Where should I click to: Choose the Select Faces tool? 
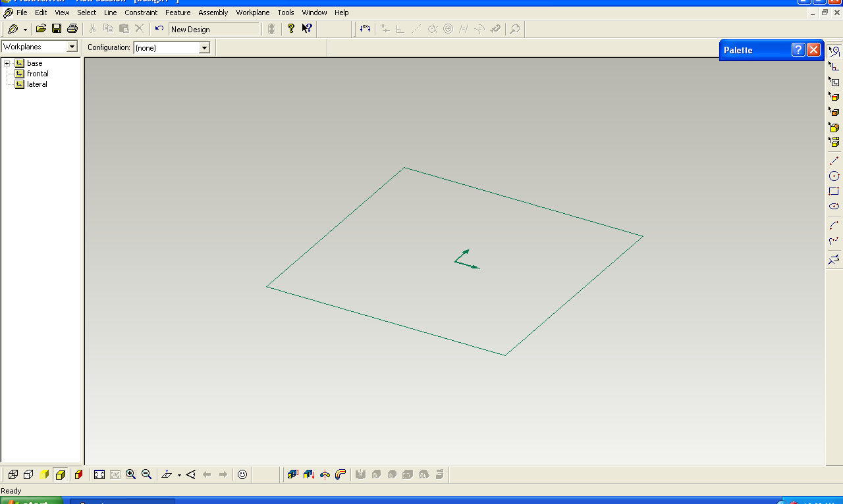(834, 111)
